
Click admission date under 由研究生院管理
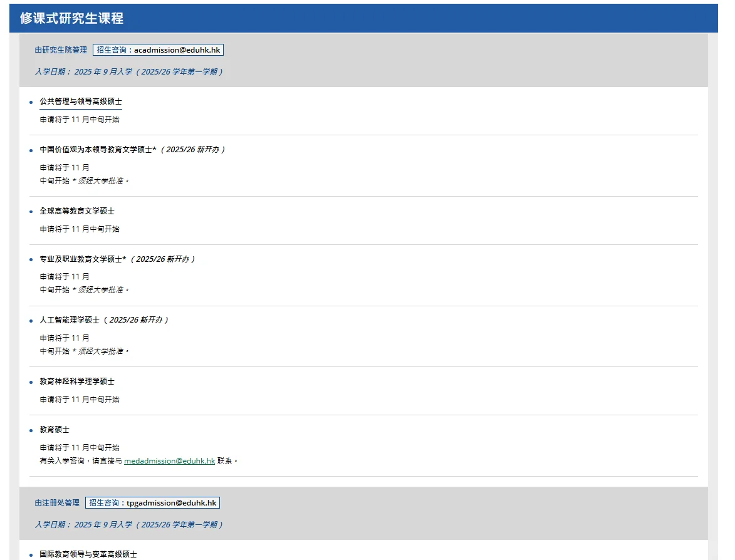point(129,71)
